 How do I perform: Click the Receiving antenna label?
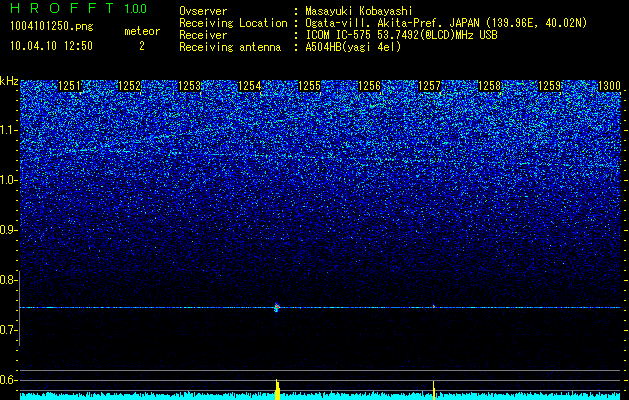pyautogui.click(x=230, y=47)
